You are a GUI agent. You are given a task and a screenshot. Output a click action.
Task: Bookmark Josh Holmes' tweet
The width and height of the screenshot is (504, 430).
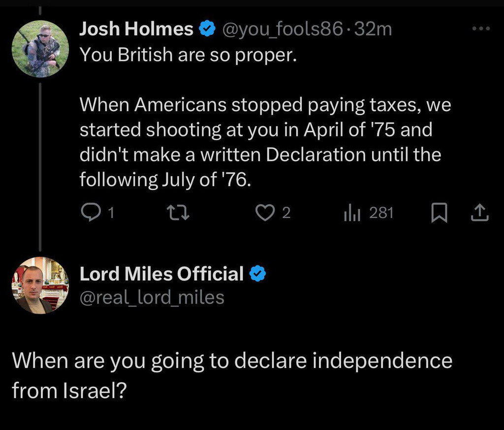(438, 213)
